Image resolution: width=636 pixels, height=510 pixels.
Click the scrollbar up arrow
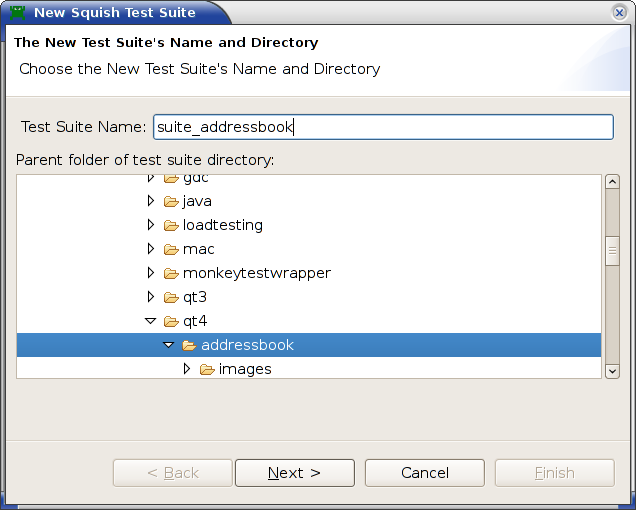[612, 183]
